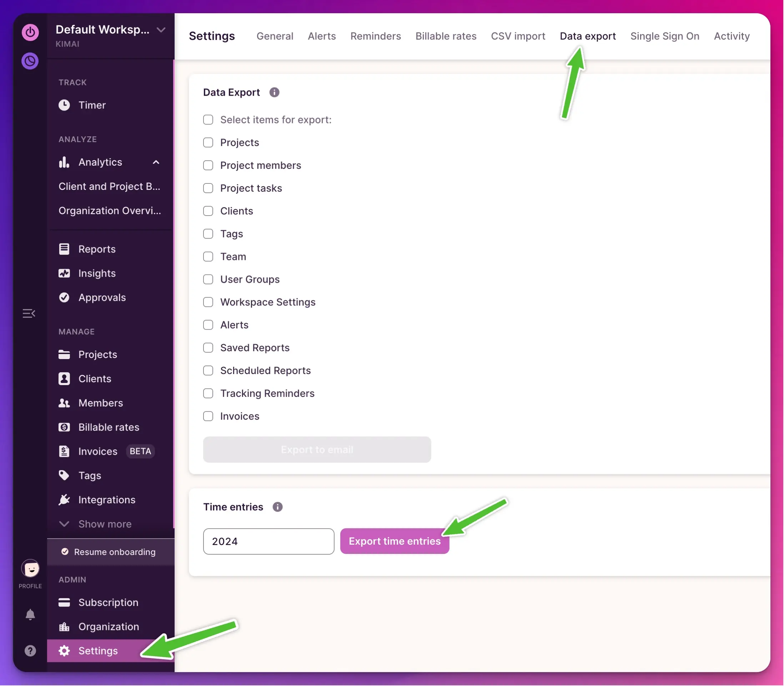Open the Billable rates settings tab

tap(446, 36)
